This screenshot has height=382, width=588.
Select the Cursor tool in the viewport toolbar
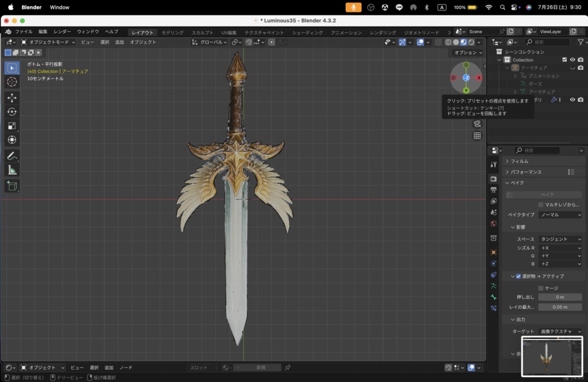(11, 82)
